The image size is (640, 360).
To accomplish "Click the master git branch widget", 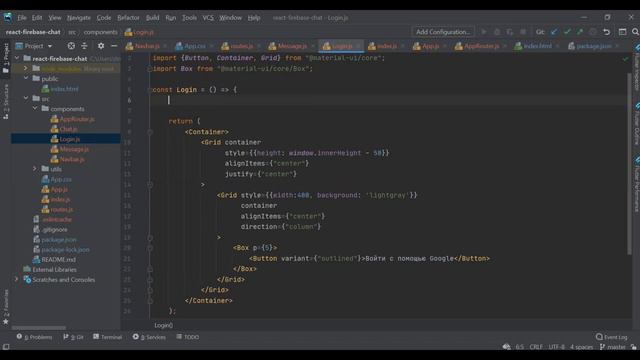I will [x=613, y=347].
